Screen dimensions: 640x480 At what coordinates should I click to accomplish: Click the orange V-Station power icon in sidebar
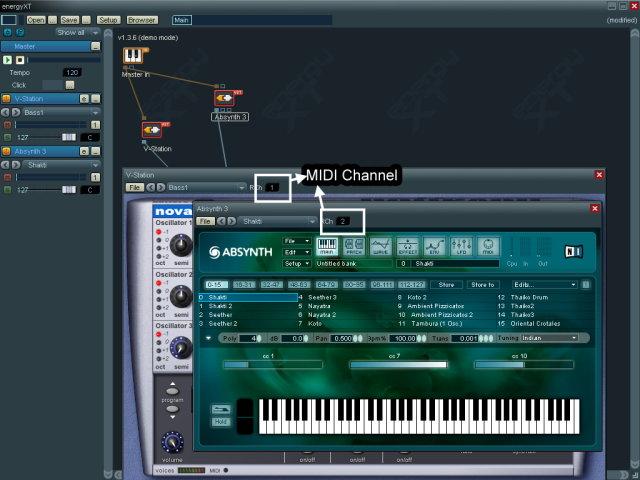click(6, 99)
